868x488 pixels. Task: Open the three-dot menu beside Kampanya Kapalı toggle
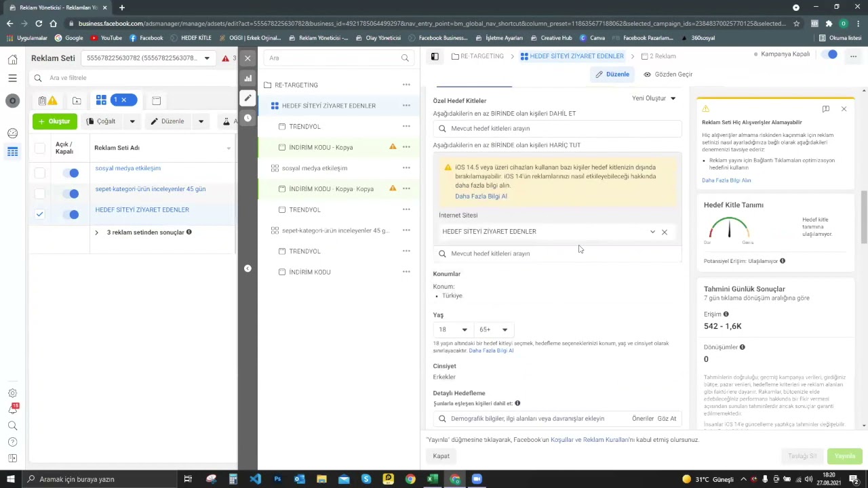tap(853, 56)
